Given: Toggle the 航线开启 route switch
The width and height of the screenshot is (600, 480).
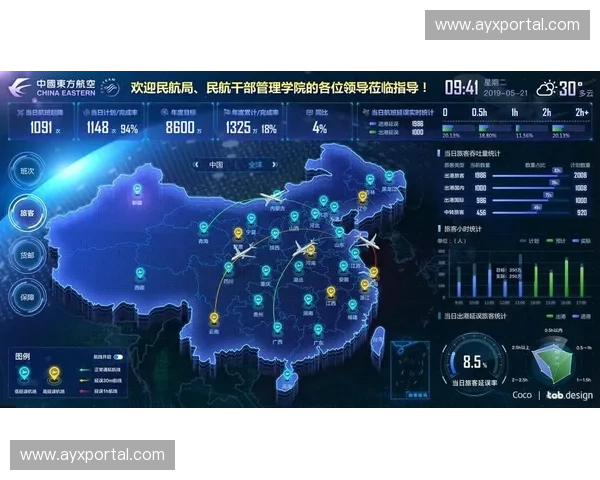Looking at the screenshot, I should click(x=118, y=357).
